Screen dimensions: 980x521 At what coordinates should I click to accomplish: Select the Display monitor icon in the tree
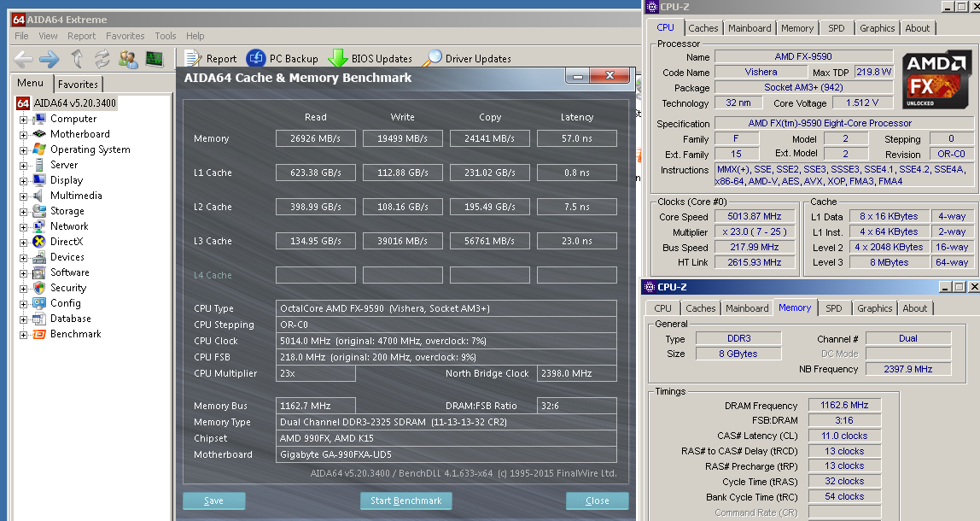click(x=39, y=180)
